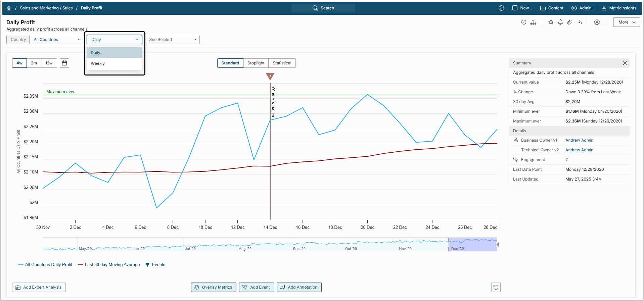Open the See Related dropdown

(173, 40)
